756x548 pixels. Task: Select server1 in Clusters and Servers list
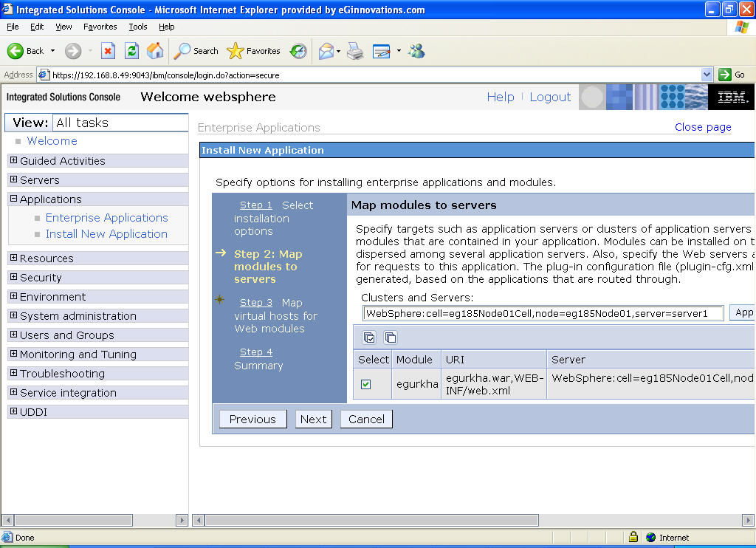point(543,314)
